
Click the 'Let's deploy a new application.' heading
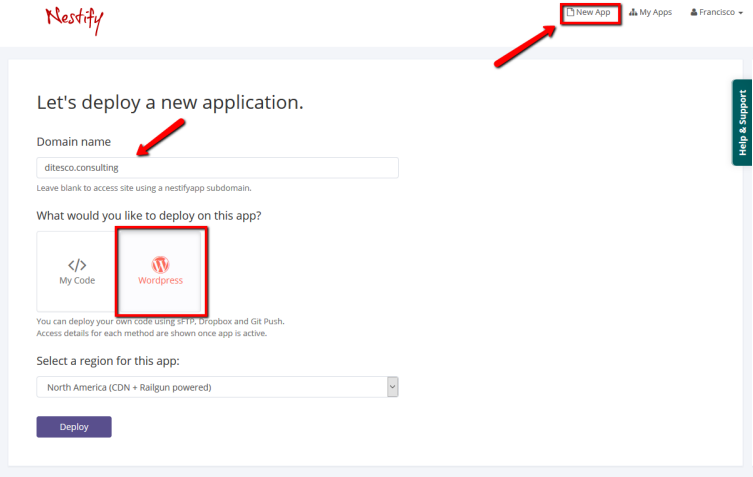170,102
